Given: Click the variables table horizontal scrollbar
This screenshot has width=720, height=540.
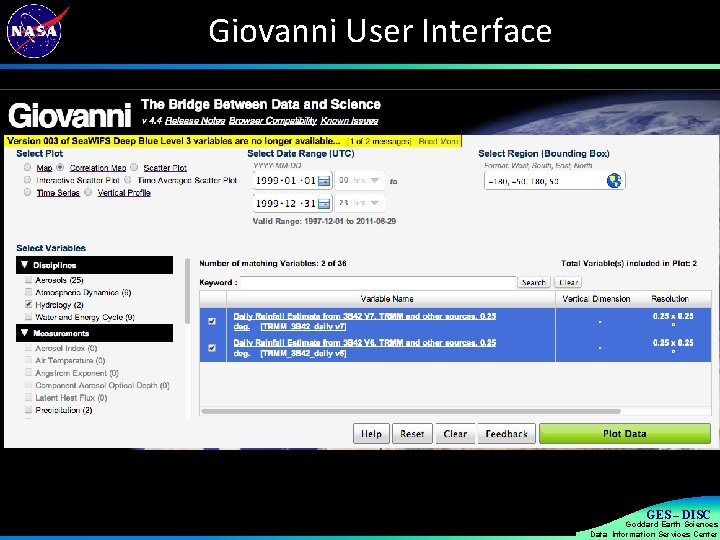Looking at the screenshot, I should coord(411,411).
